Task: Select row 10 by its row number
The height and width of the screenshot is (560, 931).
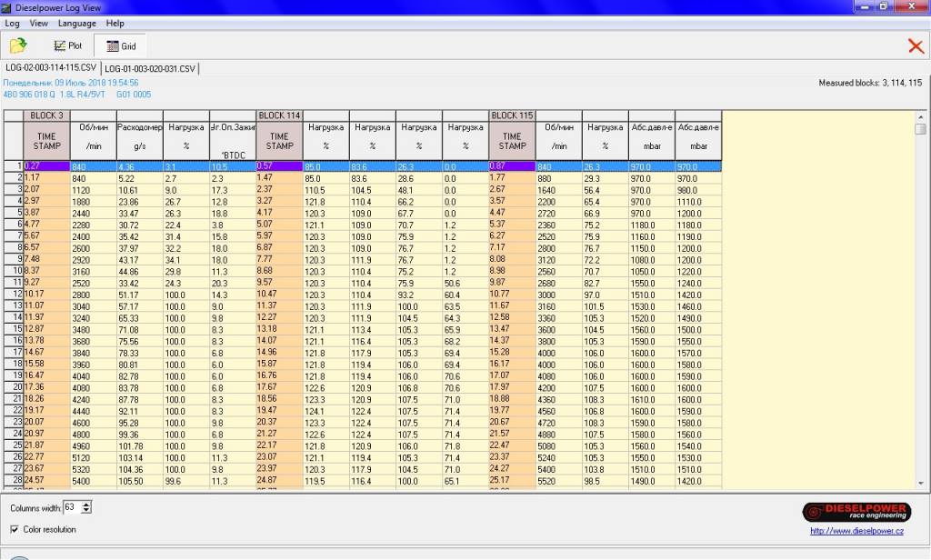Action: click(x=13, y=270)
